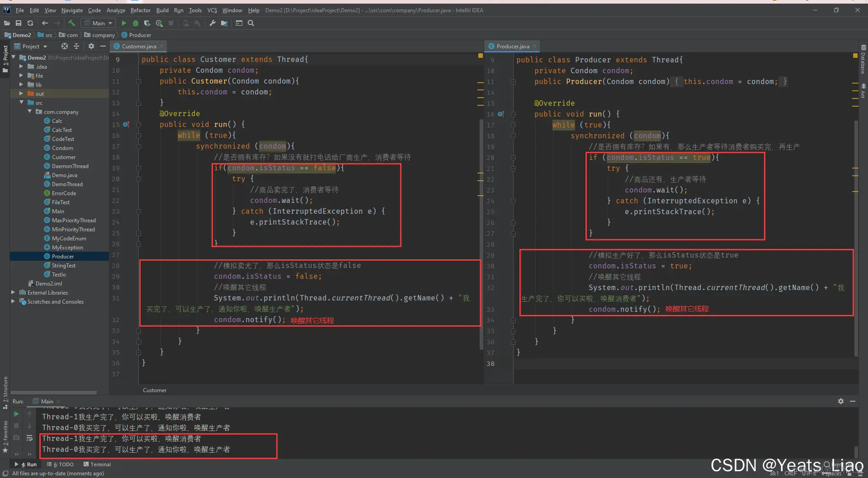Click the locate-file crosshair icon in Project panel
The height and width of the screenshot is (478, 868).
pos(65,46)
